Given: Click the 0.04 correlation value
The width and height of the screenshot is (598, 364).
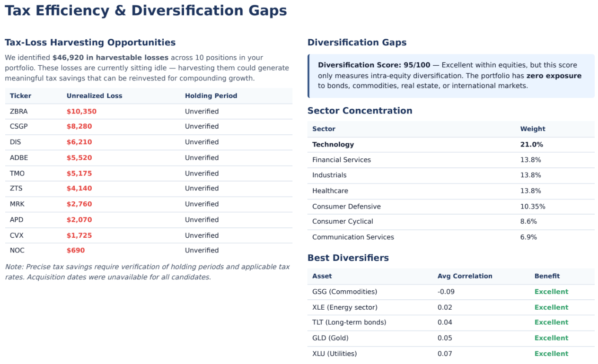Looking at the screenshot, I should tap(445, 322).
